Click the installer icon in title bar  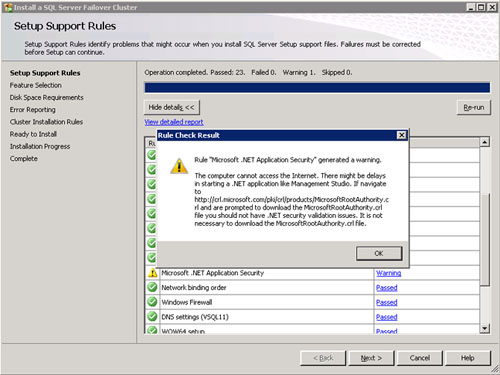click(8, 7)
